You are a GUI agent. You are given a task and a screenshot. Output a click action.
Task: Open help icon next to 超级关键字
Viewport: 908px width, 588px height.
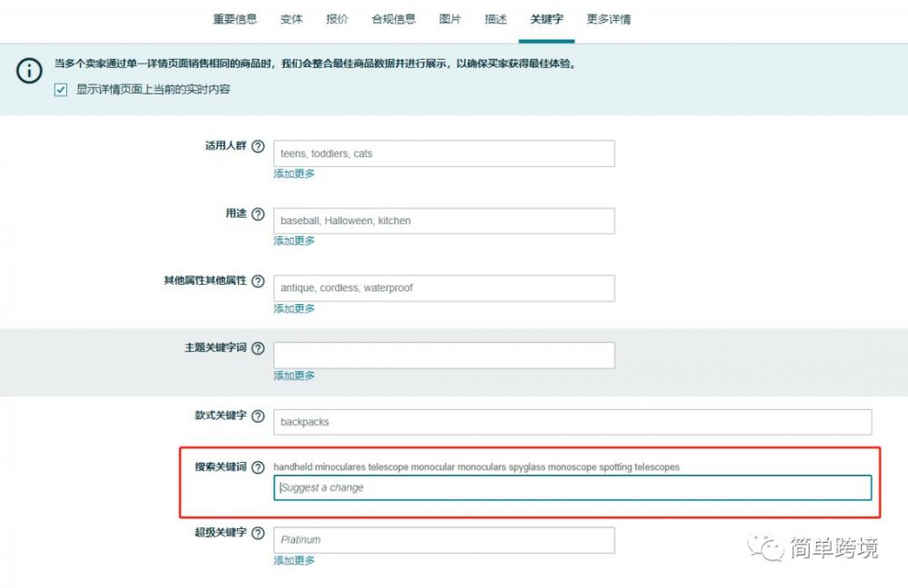(258, 533)
